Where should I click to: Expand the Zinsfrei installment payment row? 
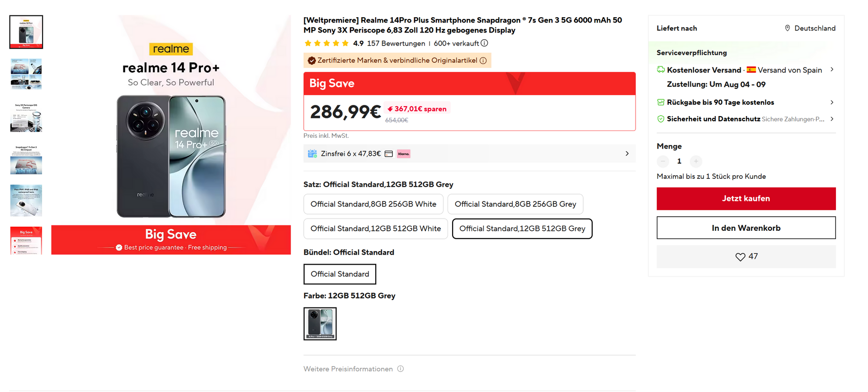coord(469,154)
